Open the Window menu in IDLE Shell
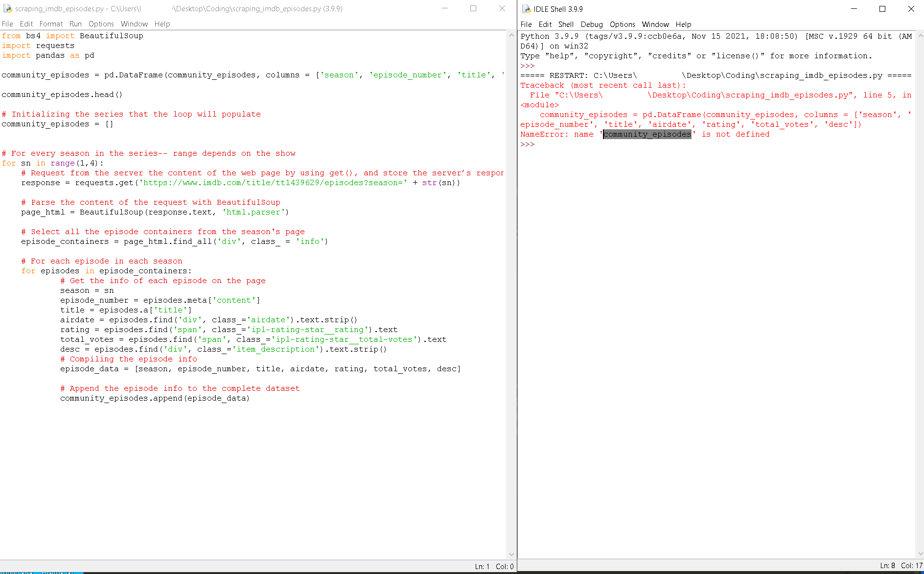The width and height of the screenshot is (924, 574). pos(655,24)
